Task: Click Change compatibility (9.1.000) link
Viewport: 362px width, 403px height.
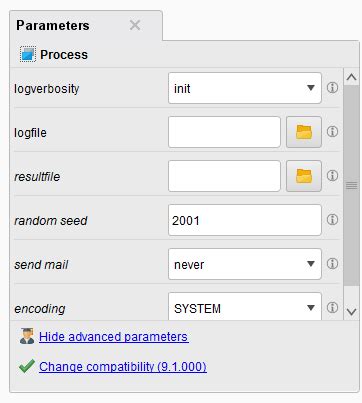Action: (123, 367)
